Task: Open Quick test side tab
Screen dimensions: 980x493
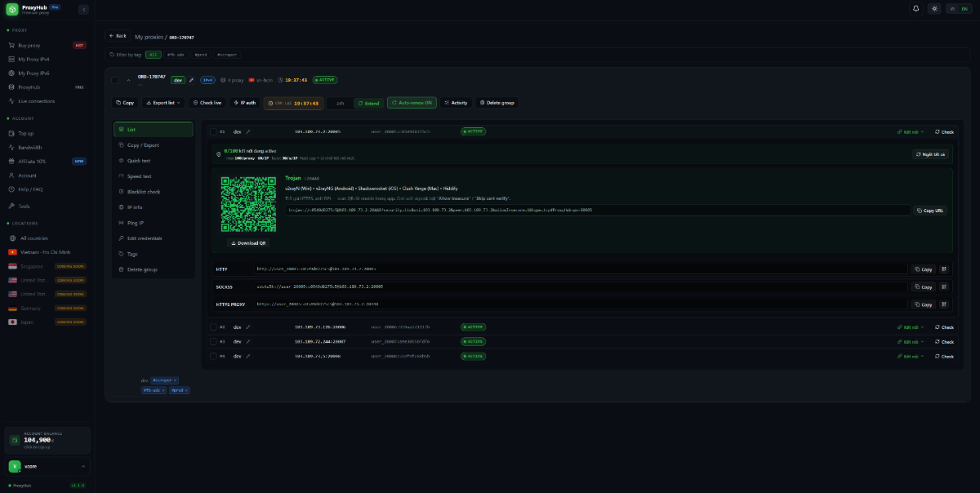Action: [x=154, y=161]
